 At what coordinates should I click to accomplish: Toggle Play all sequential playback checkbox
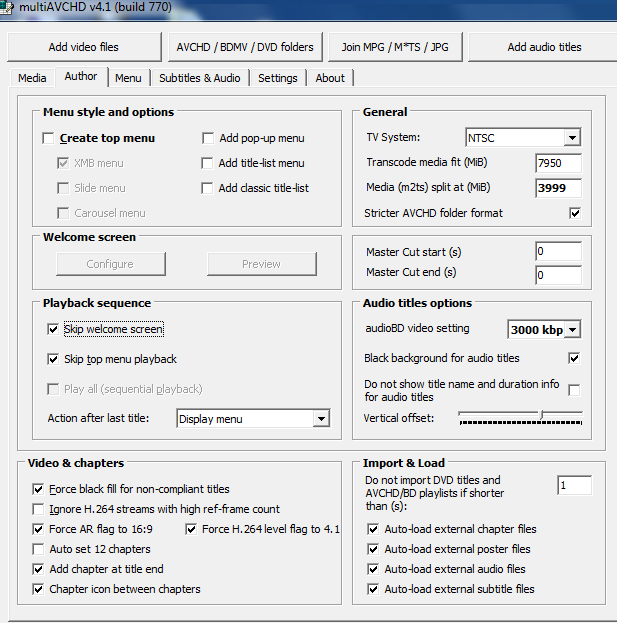point(53,389)
